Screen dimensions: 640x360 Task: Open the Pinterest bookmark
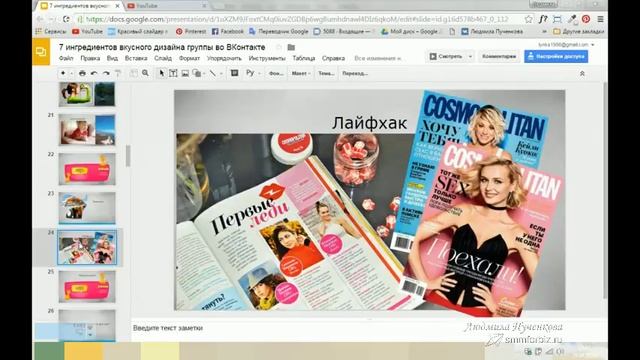click(x=191, y=31)
